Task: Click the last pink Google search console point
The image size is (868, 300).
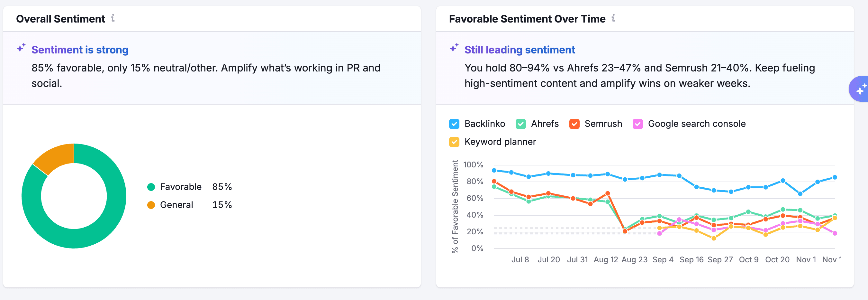Action: 835,233
